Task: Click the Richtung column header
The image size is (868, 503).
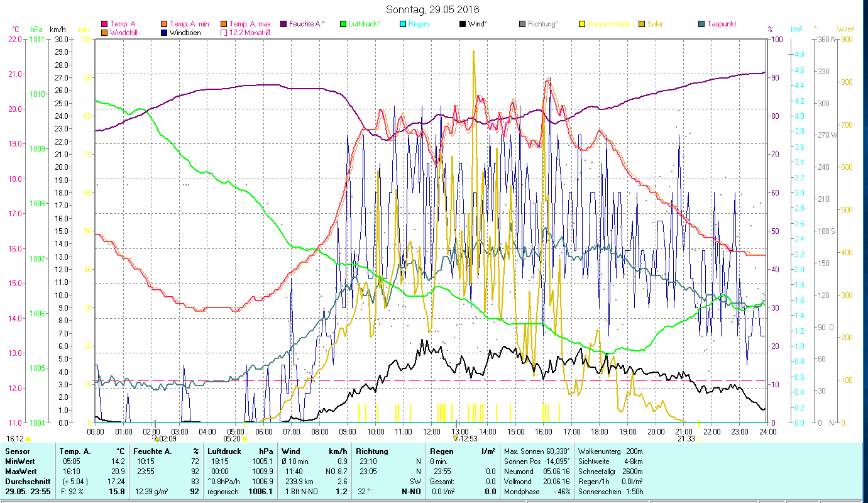Action: click(372, 451)
